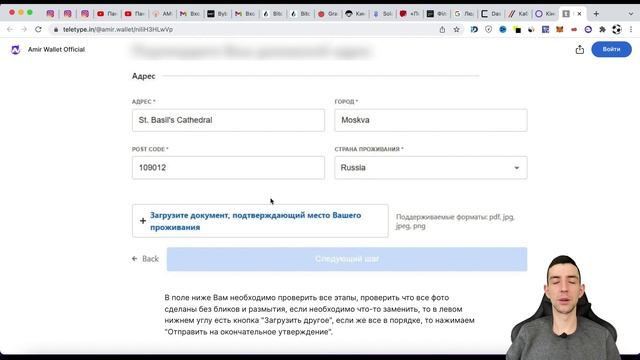Switch to the Das tab

[491, 13]
